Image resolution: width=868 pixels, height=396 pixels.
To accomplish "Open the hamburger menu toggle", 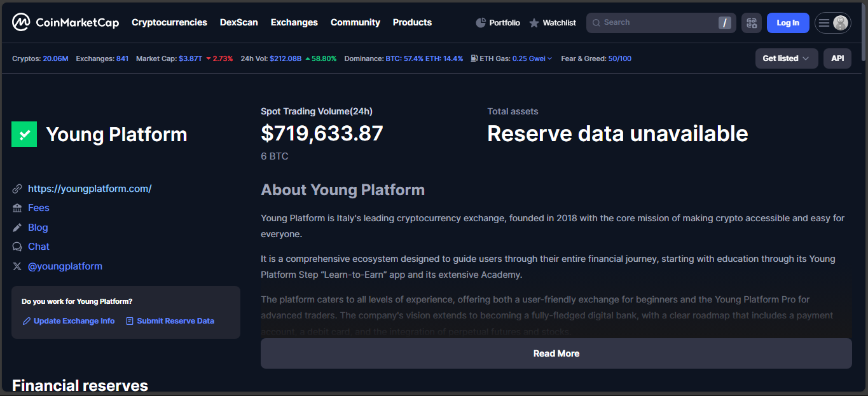I will tap(824, 23).
